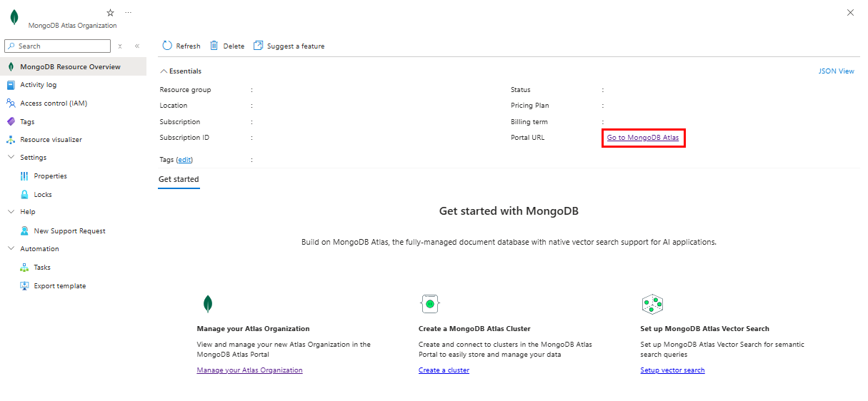This screenshot has width=868, height=401.
Task: Click Manage your Atlas Organization link
Action: [249, 370]
